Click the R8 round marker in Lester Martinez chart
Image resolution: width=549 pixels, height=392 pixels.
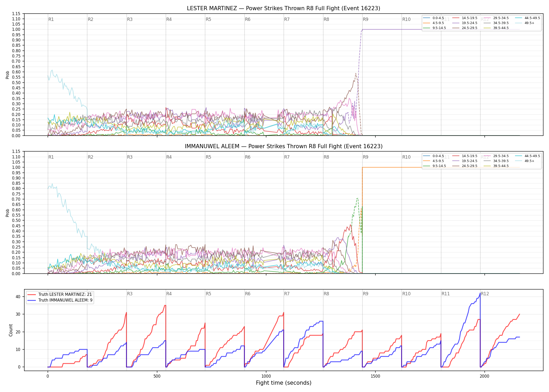pos(326,19)
